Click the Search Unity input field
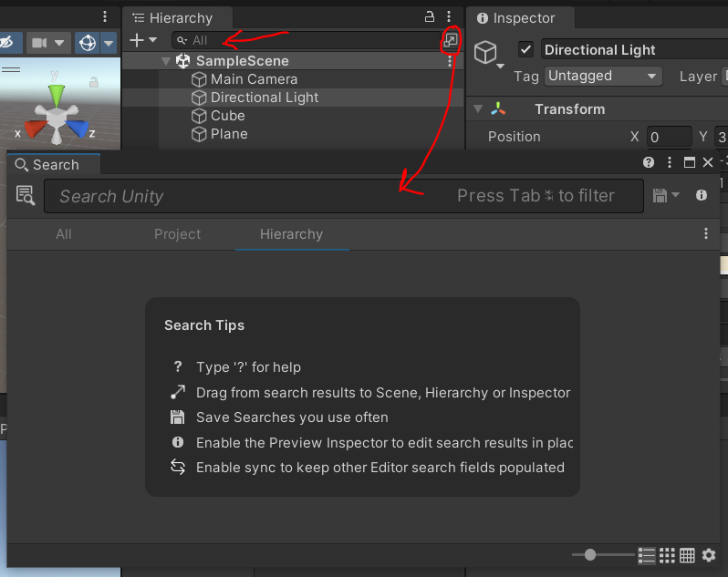728x577 pixels. [x=344, y=196]
